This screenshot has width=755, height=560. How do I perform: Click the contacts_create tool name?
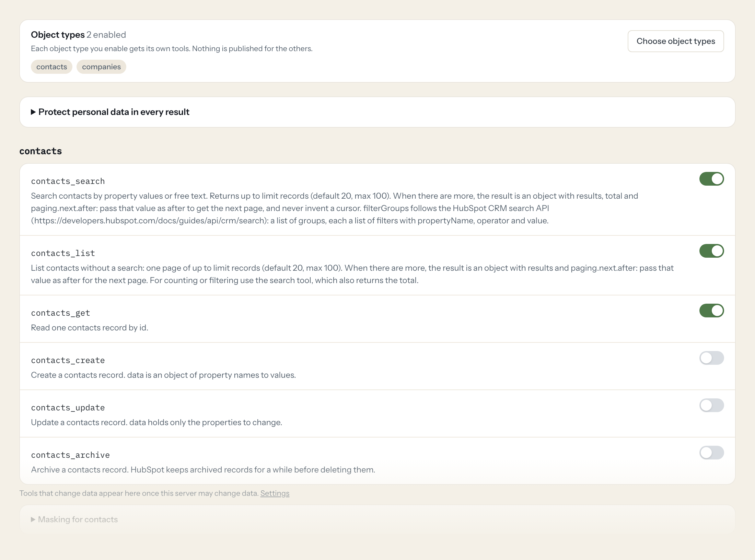(x=68, y=360)
